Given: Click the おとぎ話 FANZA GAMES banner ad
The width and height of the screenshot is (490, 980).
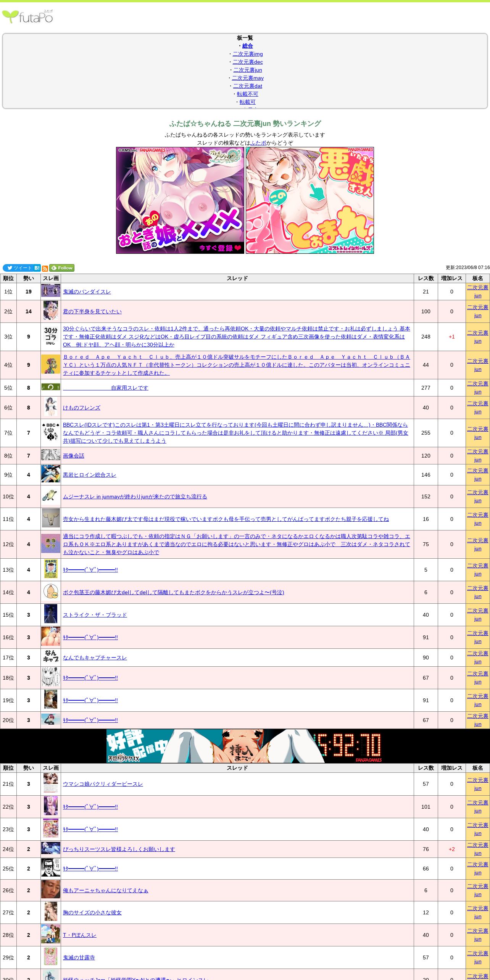Looking at the screenshot, I should pos(180,200).
